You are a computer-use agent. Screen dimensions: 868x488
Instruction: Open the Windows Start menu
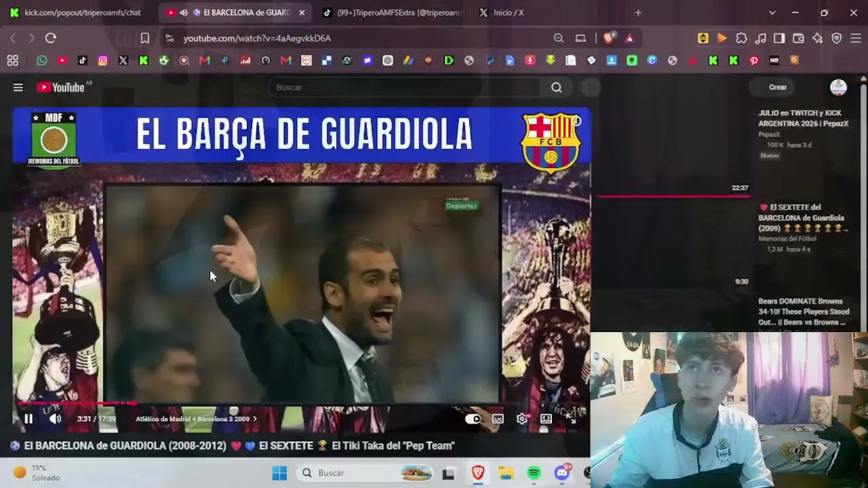279,473
